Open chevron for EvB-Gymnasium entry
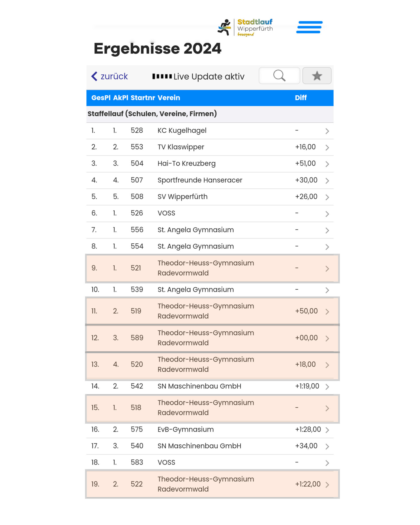Screen dimensions: 420x525 [327, 430]
